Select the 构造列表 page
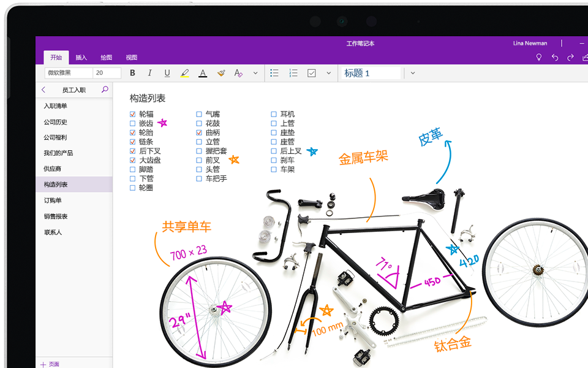588x368 pixels. click(x=74, y=185)
